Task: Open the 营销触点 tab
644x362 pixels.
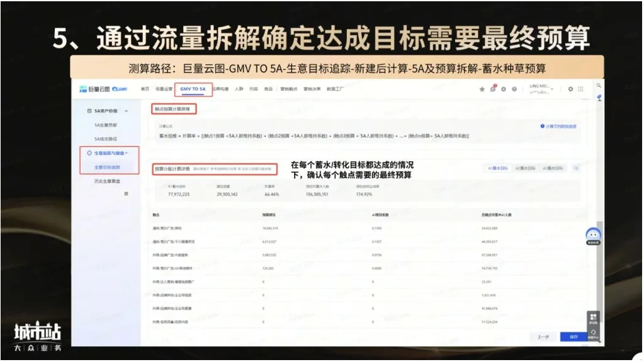Action: [289, 89]
